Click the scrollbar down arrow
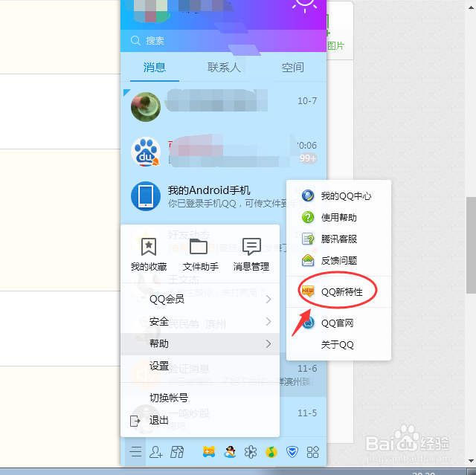 pos(471,460)
